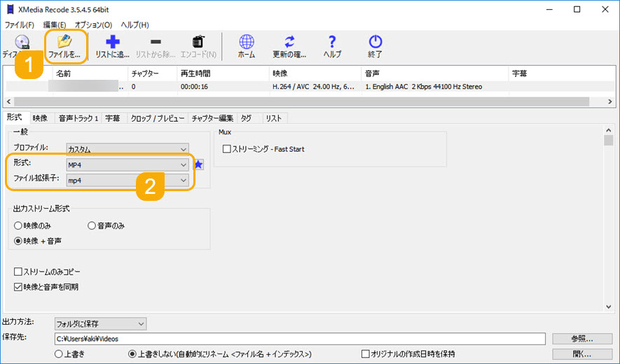The image size is (620, 364).
Task: Switch to the 映像 tab
Action: coord(41,118)
